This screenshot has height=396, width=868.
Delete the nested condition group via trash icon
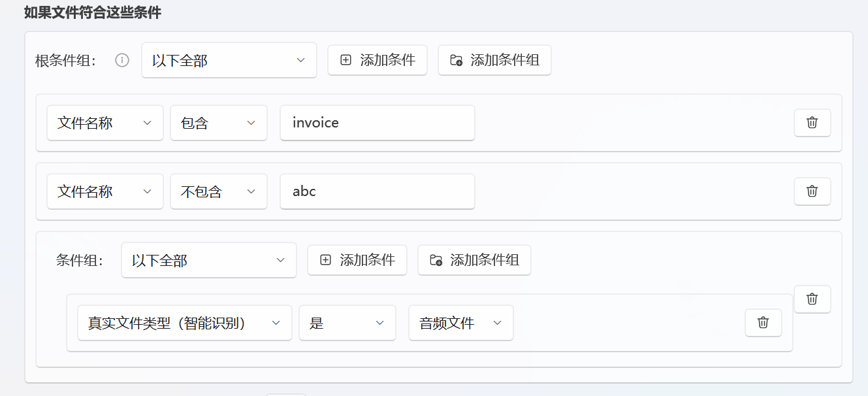click(x=812, y=299)
